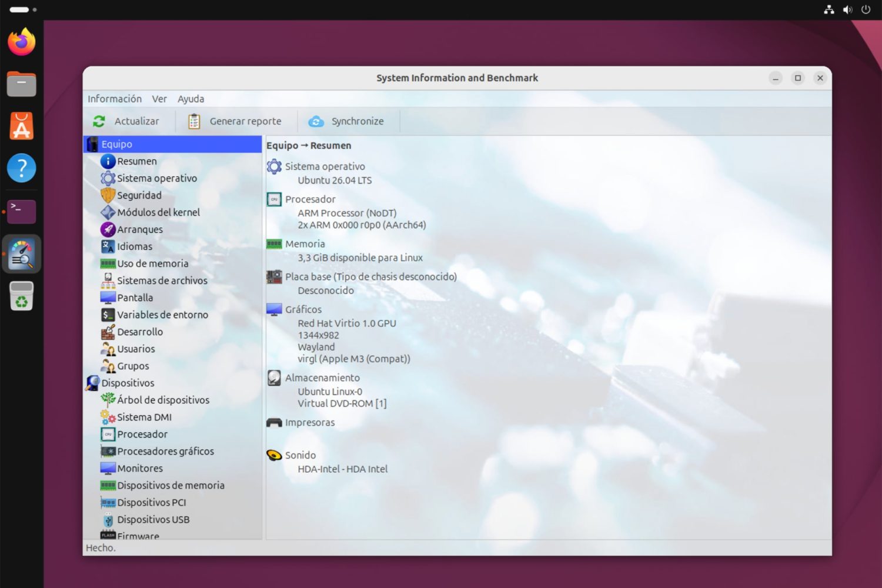Click the Sonido speaker icon in summary
Viewport: 882px width, 588px height.
[x=274, y=455]
